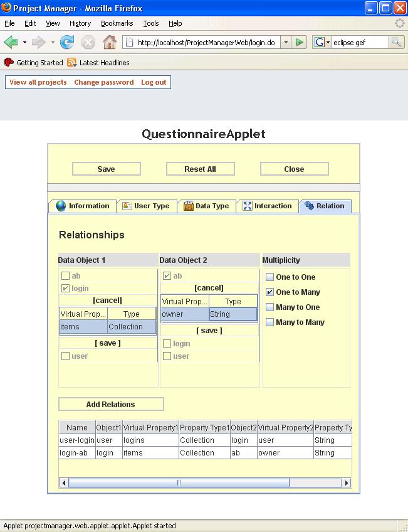Screen dimensions: 408x532
Task: Uncheck One to Many multiplicity
Action: [x=269, y=292]
